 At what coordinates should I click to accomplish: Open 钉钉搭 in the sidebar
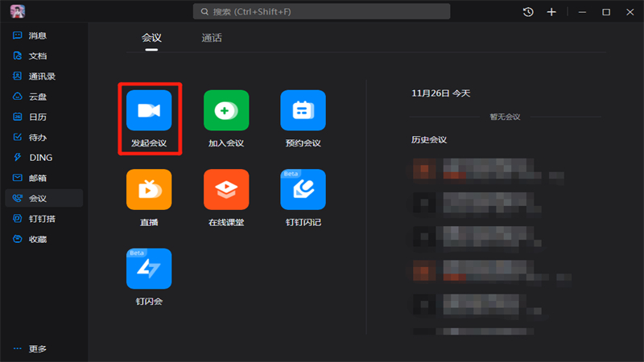(44, 219)
